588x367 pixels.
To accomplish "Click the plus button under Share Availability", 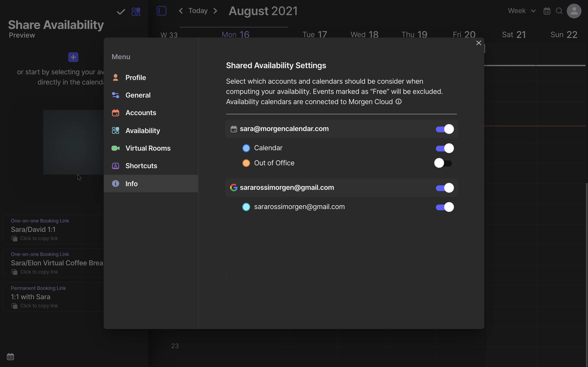I will click(x=73, y=57).
